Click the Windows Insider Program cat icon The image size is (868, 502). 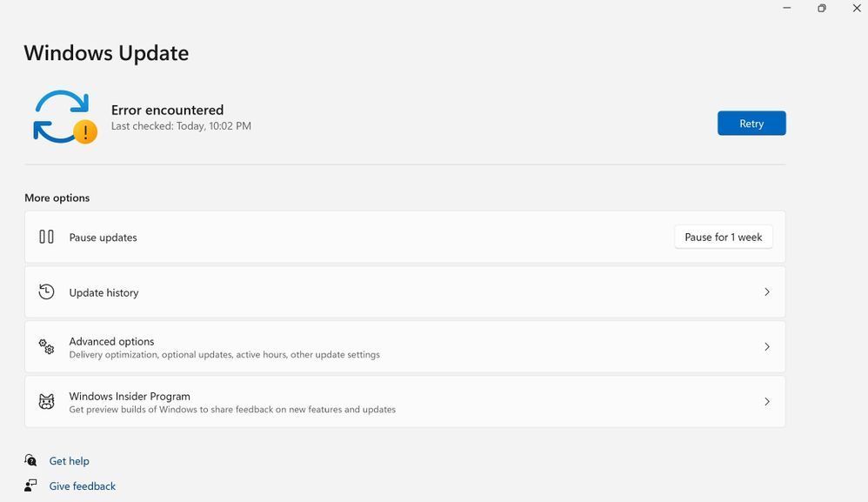point(46,402)
